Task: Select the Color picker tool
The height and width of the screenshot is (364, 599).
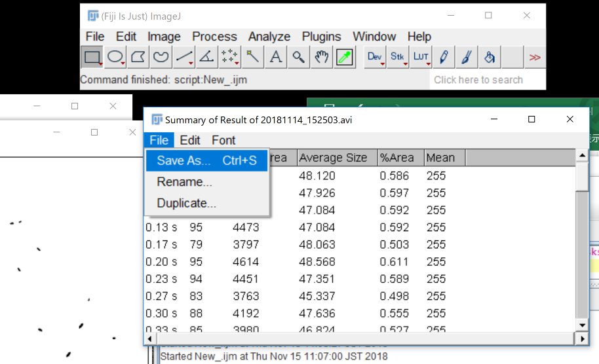Action: coord(344,57)
